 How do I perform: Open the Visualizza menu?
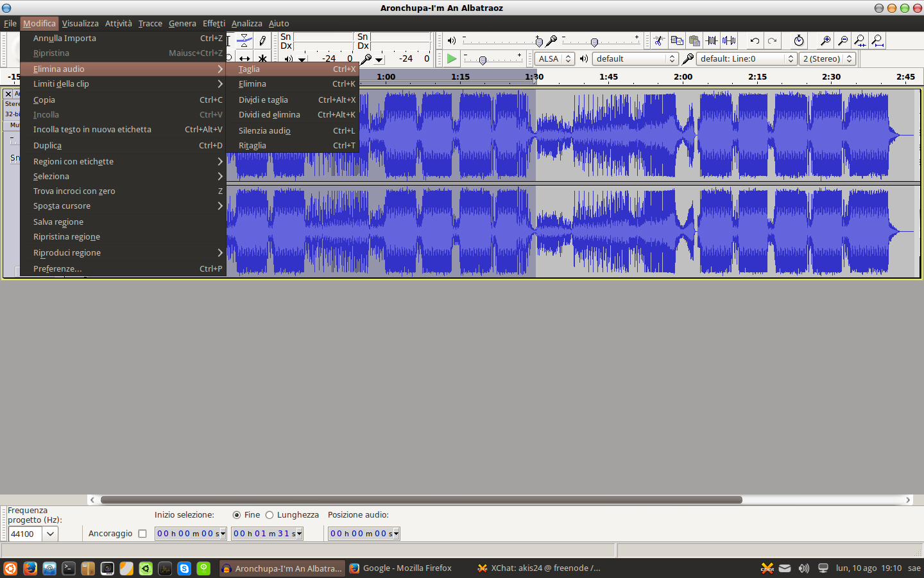[x=80, y=23]
